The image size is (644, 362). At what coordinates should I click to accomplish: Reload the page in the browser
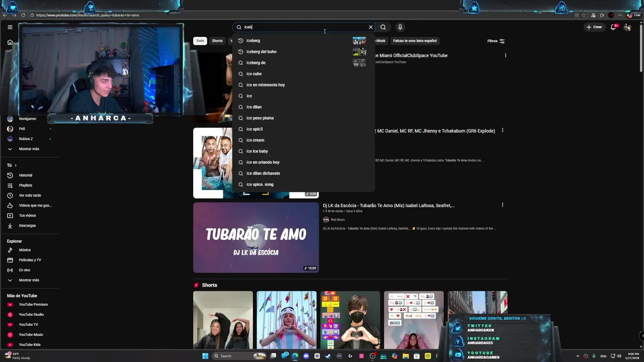(x=23, y=15)
